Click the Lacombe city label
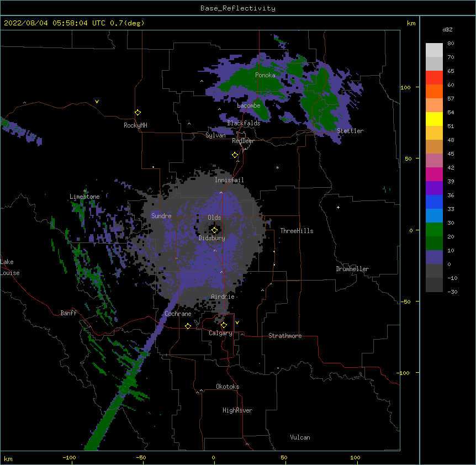The image size is (476, 465). click(248, 105)
